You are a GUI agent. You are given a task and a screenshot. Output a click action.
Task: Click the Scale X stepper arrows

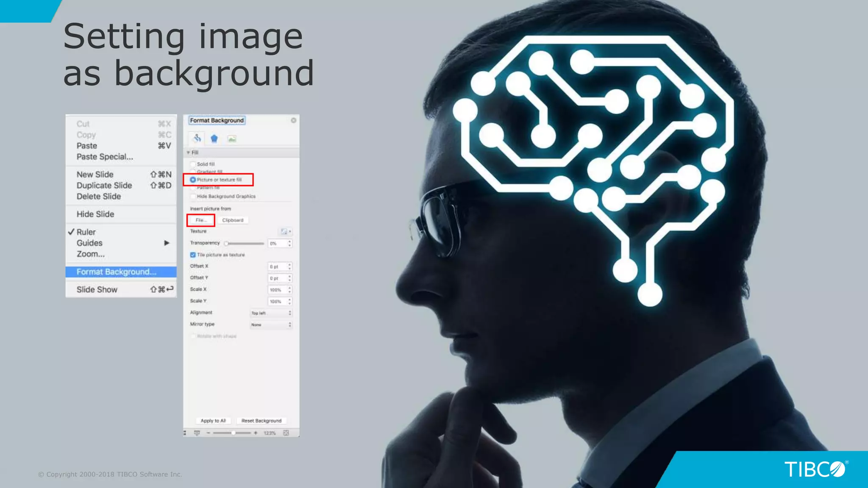(289, 290)
